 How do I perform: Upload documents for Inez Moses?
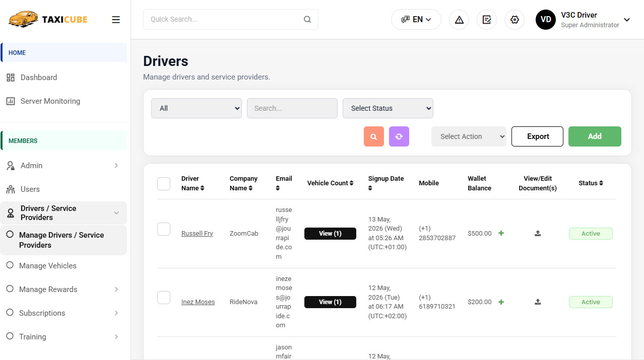pos(538,302)
